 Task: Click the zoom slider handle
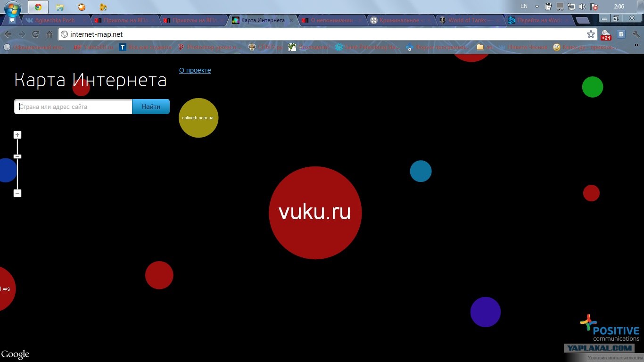click(x=17, y=156)
